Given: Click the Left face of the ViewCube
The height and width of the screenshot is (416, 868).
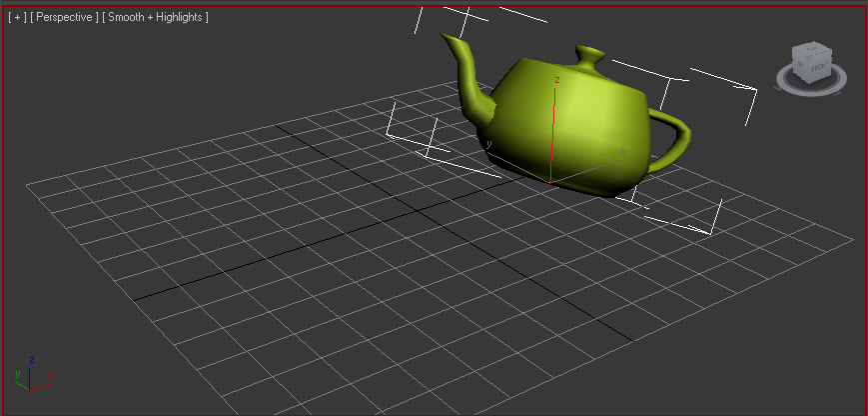Looking at the screenshot, I should pyautogui.click(x=800, y=65).
